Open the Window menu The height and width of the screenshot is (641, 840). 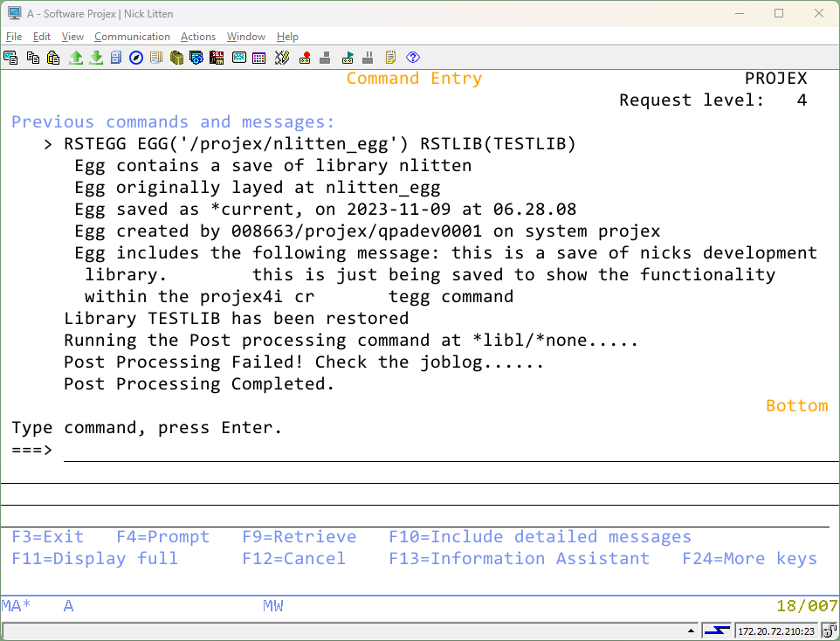tap(246, 37)
